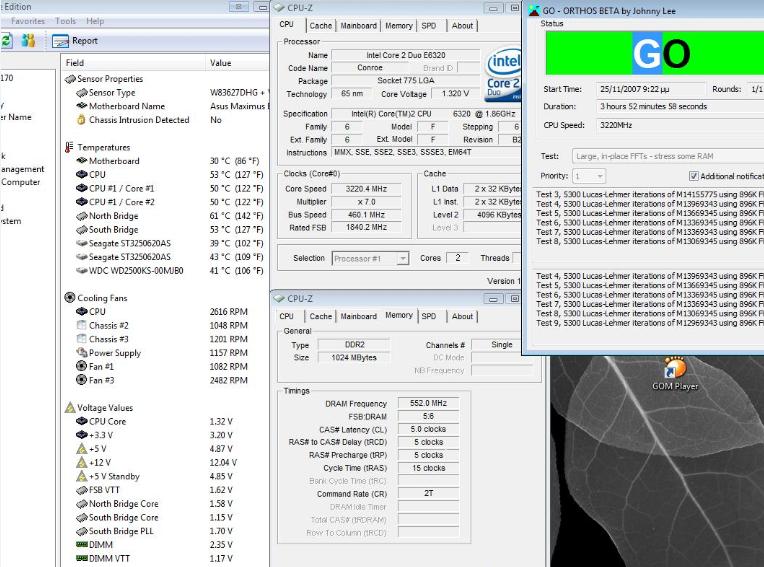Click the Sensor Properties group icon
The height and width of the screenshot is (567, 764).
(70, 79)
